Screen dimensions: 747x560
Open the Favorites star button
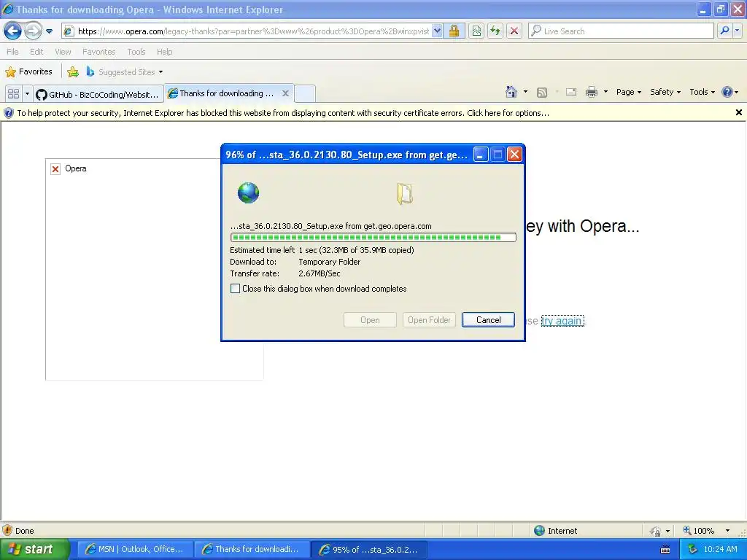tap(28, 72)
